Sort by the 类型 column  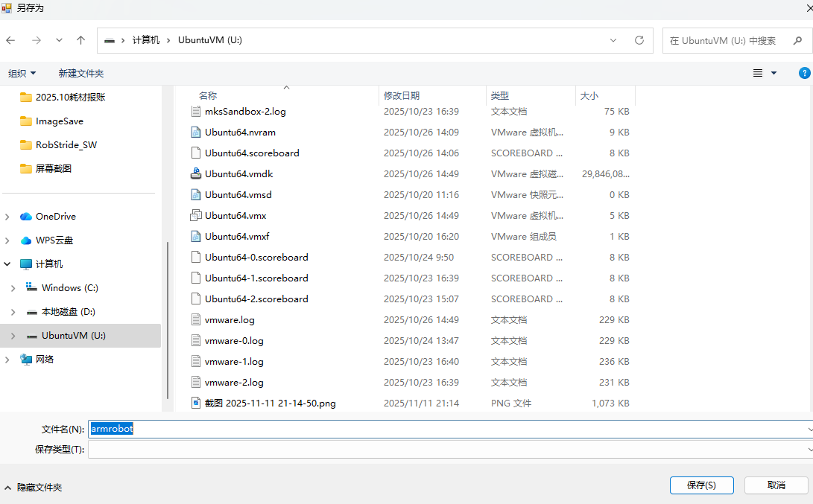pyautogui.click(x=500, y=96)
